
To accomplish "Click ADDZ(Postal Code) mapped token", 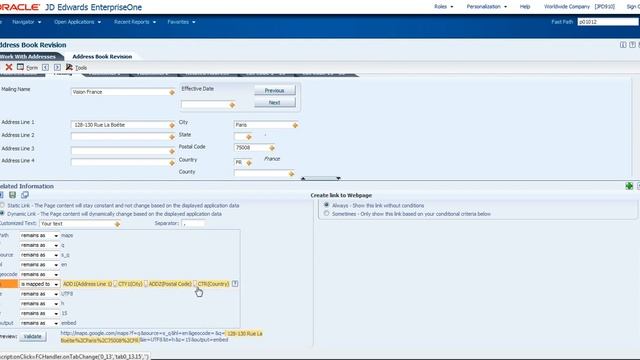I will pyautogui.click(x=170, y=284).
